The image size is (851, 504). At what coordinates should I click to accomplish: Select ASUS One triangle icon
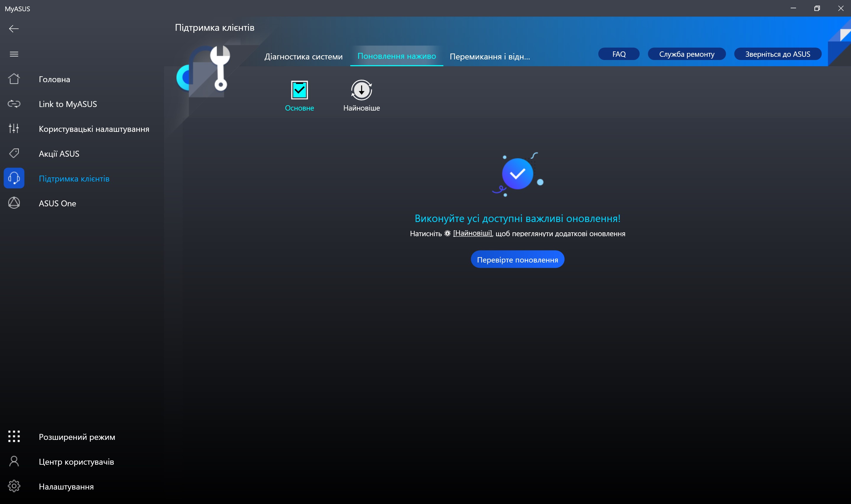(14, 203)
